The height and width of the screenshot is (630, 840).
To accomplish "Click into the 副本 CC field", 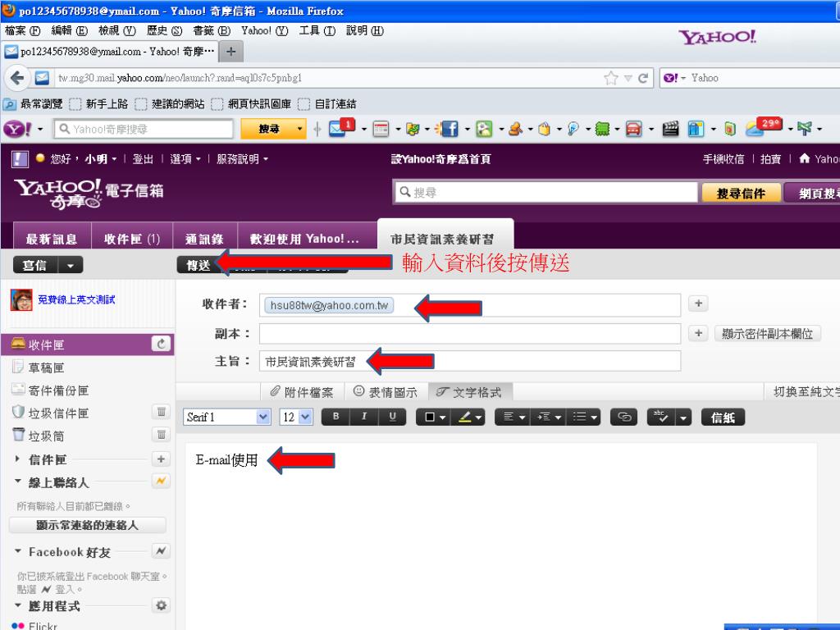I will click(470, 333).
